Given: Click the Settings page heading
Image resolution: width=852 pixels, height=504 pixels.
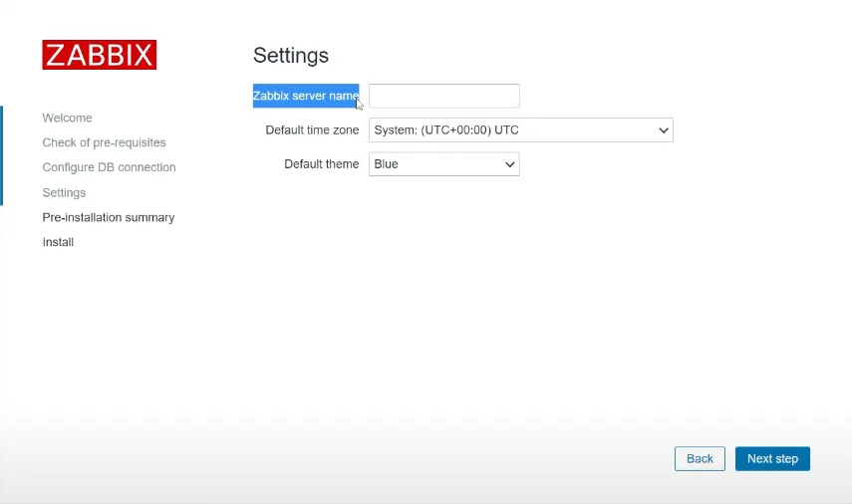Looking at the screenshot, I should coord(290,55).
